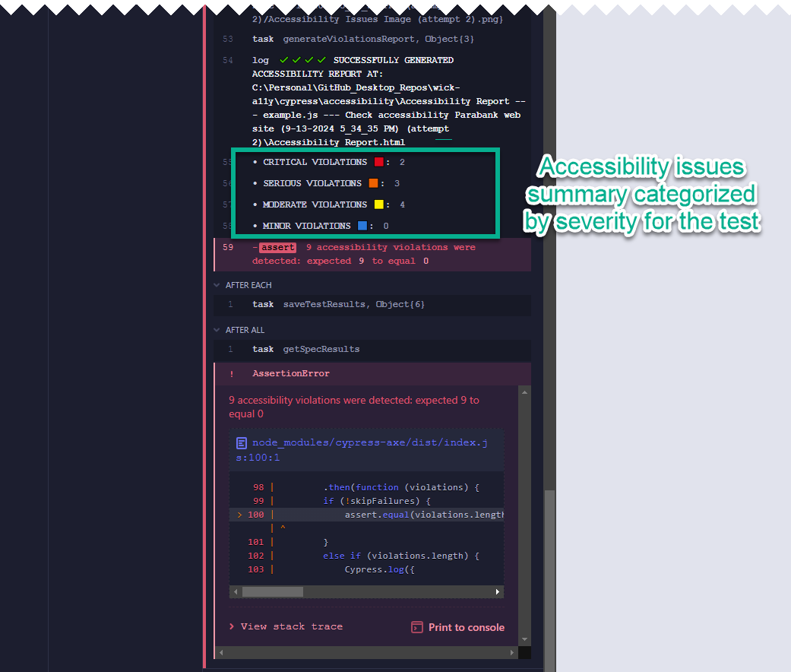This screenshot has width=791, height=672.
Task: Select the task generateViolationsReport row
Action: pos(373,39)
